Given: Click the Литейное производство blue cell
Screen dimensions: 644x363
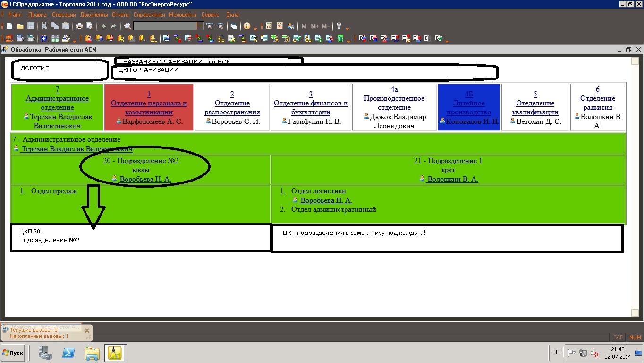Looking at the screenshot, I should [468, 108].
